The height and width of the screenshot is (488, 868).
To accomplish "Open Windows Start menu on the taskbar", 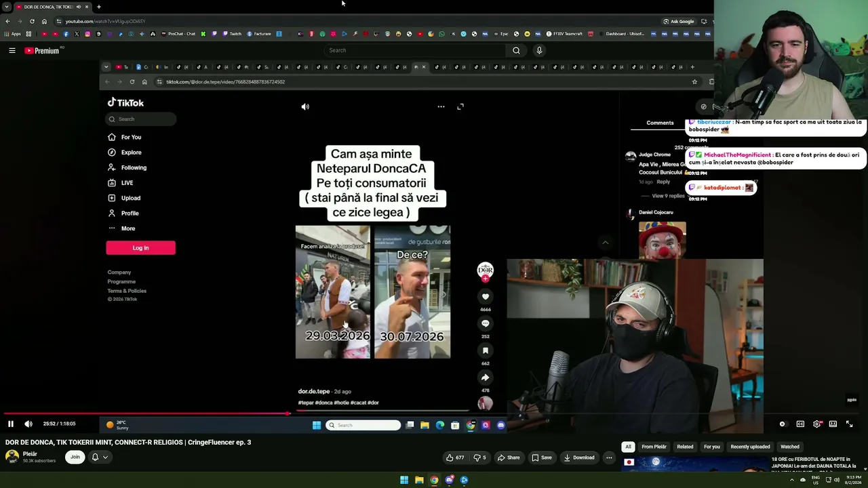I will (x=404, y=480).
